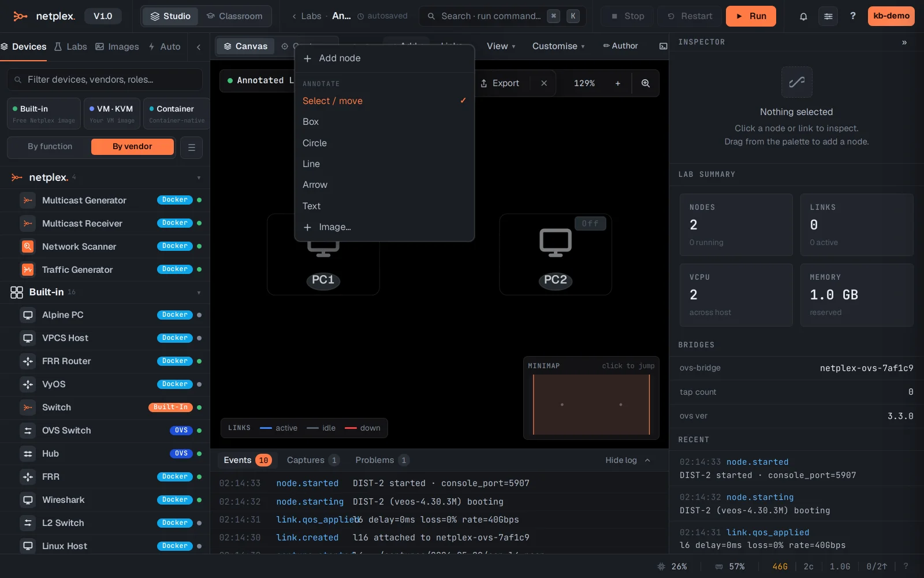
Task: Collapse the inspector panel with double chevron
Action: [904, 42]
